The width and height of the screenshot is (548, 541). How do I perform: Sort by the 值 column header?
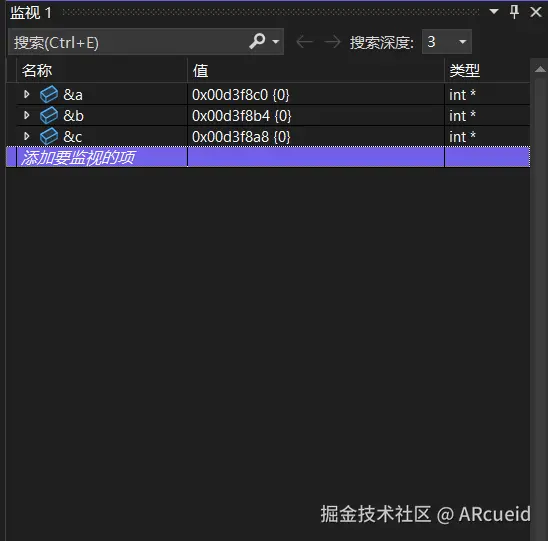pyautogui.click(x=316, y=71)
